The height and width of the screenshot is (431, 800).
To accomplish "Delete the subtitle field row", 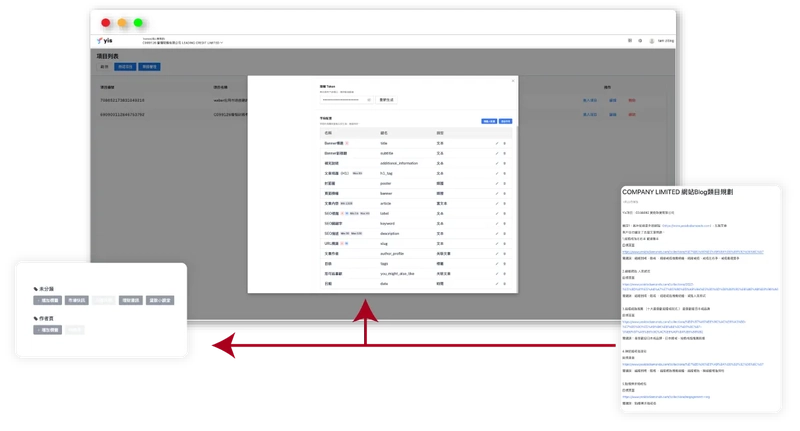I will [x=506, y=154].
